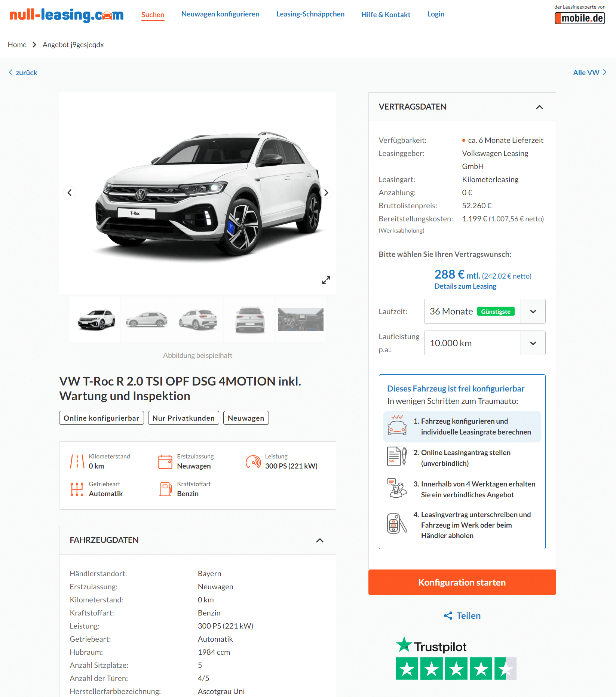Select interior dashboard thumbnail
The image size is (616, 697).
click(x=301, y=319)
